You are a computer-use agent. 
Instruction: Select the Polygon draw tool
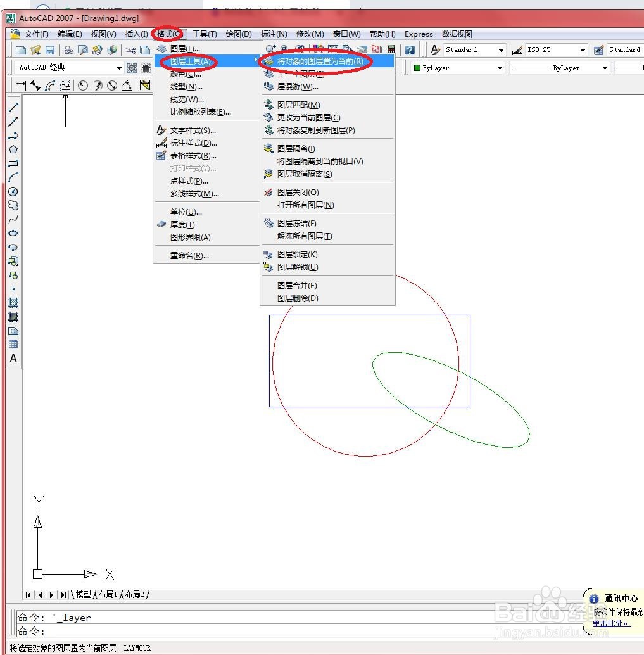click(x=13, y=149)
